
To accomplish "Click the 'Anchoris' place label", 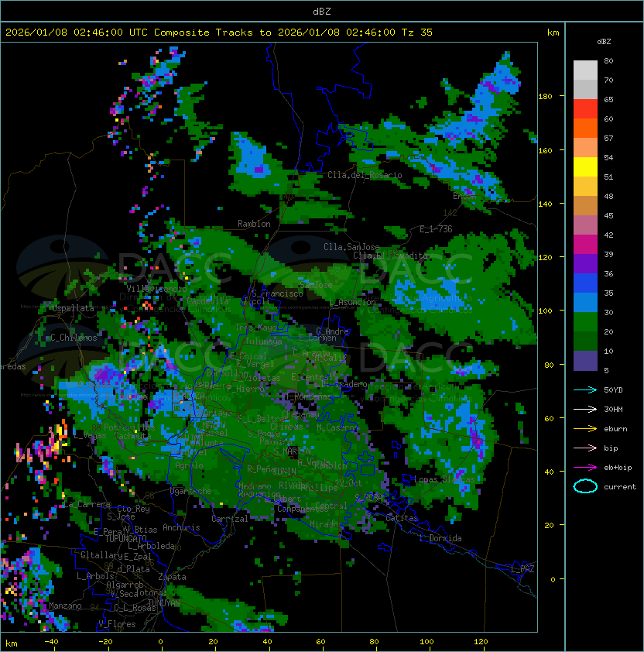I will coord(181,527).
